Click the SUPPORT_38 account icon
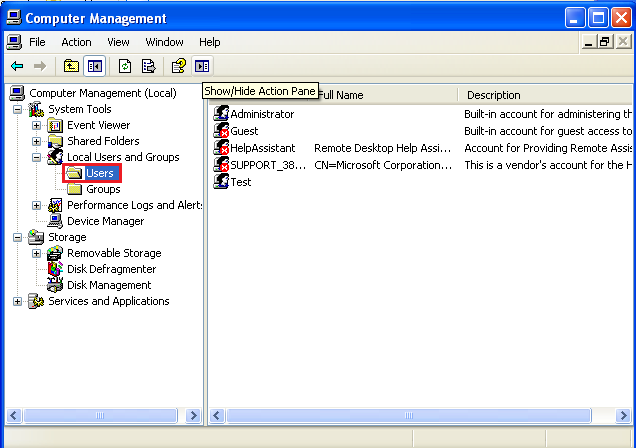This screenshot has width=636, height=448. (x=221, y=165)
